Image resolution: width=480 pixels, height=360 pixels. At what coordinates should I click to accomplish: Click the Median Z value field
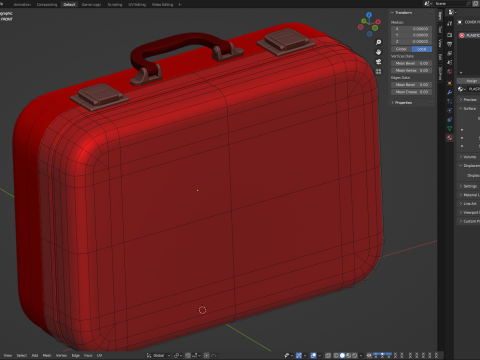pos(411,42)
